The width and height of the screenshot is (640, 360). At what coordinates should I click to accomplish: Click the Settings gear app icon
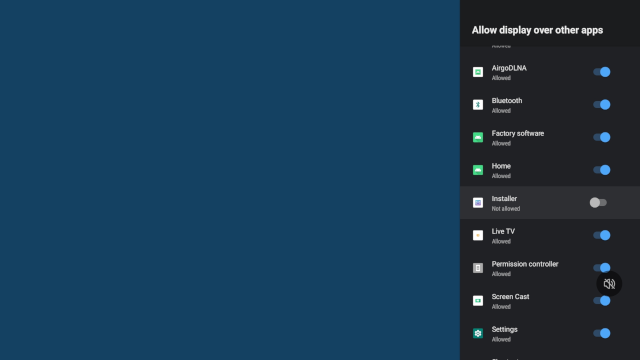(x=478, y=333)
